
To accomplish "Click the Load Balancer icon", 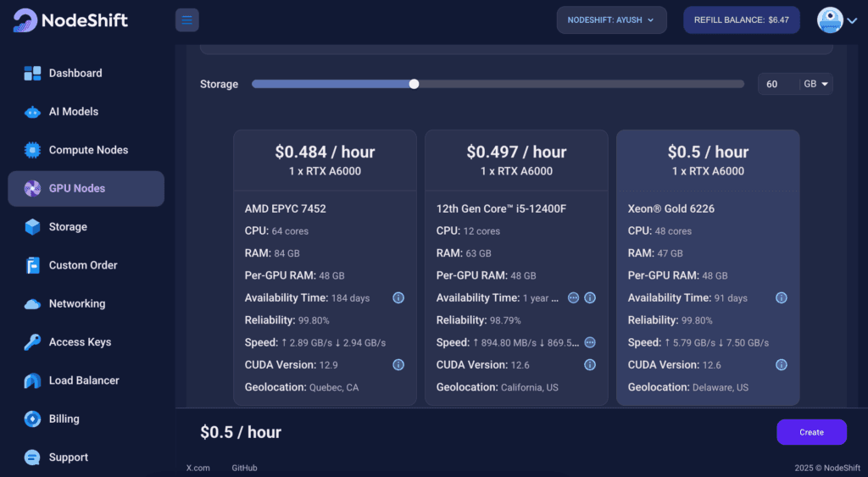I will pos(33,380).
